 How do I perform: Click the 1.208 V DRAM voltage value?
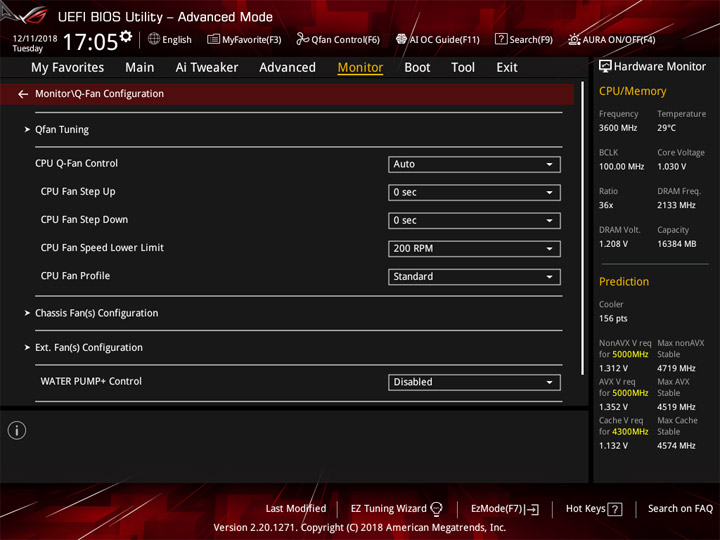(x=613, y=244)
